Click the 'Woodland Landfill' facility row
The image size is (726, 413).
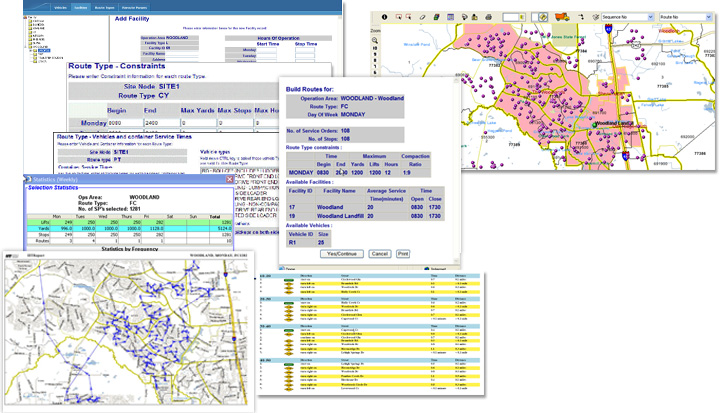365,216
